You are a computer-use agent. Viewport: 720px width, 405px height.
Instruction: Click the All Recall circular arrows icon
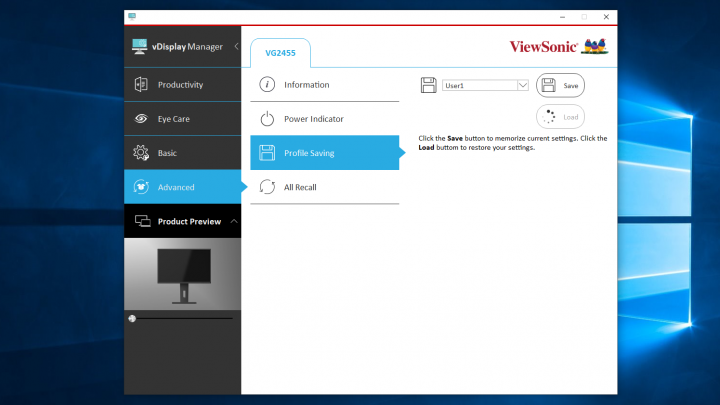pyautogui.click(x=267, y=187)
